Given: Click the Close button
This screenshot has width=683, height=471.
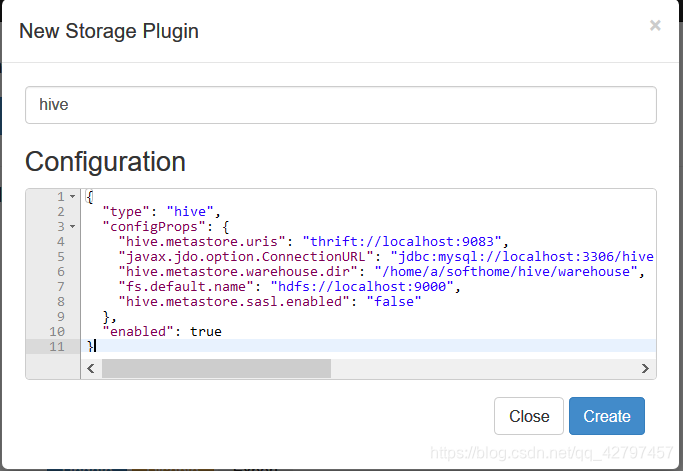Looking at the screenshot, I should click(x=529, y=416).
